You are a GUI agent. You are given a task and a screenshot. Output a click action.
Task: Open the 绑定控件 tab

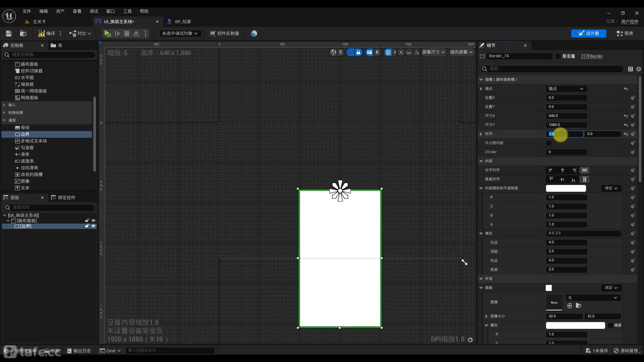[63, 197]
